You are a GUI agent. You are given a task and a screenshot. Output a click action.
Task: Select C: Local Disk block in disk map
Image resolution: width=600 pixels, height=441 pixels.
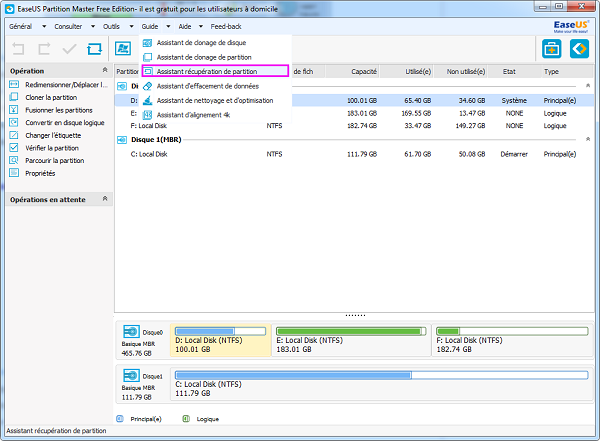382,384
